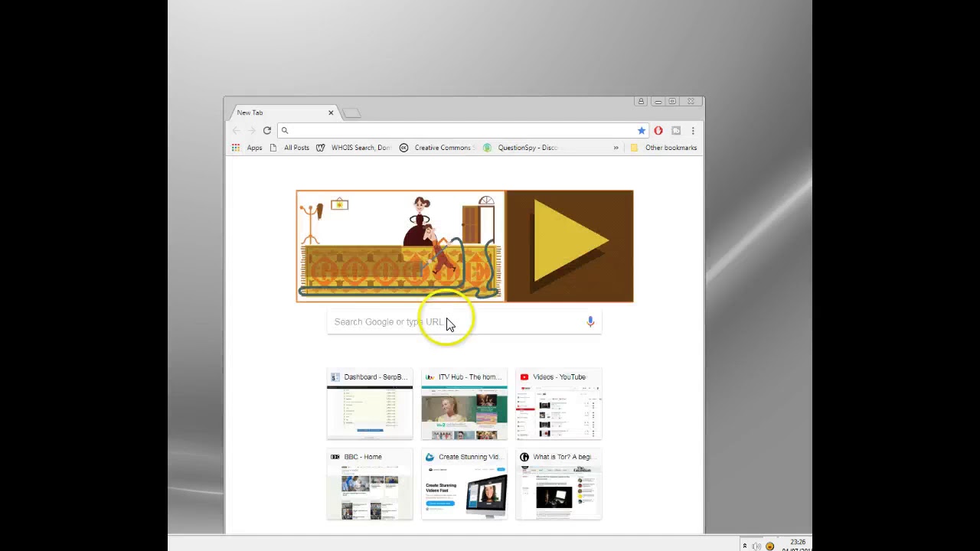
Task: Expand hidden bookmarks with the double chevron
Action: click(616, 148)
